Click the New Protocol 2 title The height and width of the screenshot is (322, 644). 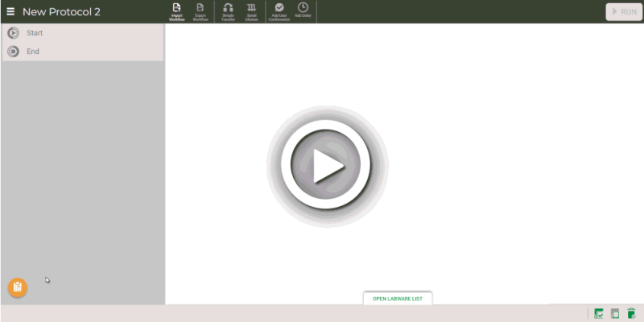pos(61,12)
